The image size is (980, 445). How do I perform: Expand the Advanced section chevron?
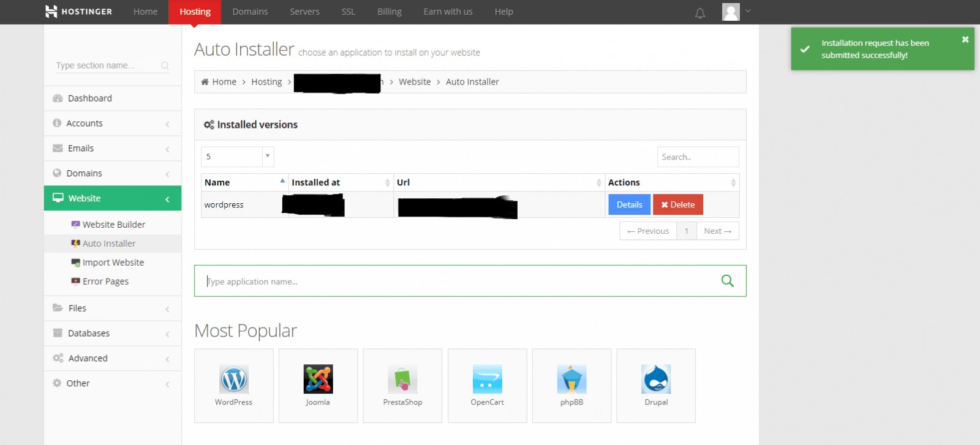(167, 359)
